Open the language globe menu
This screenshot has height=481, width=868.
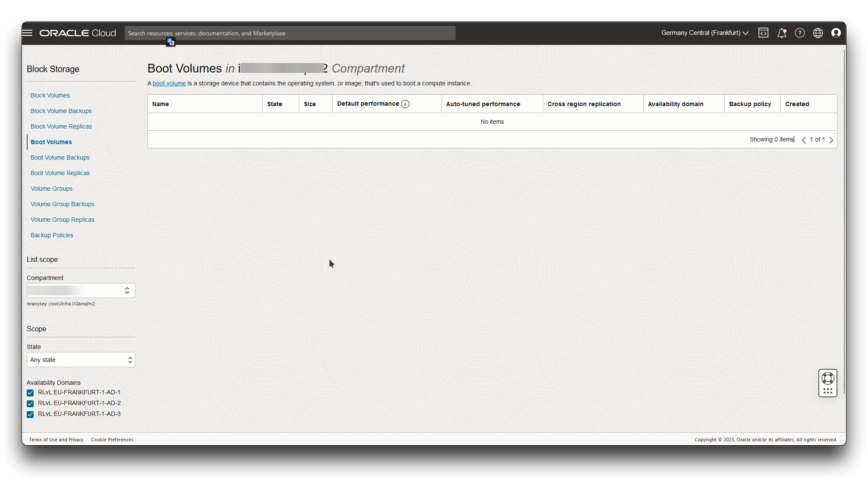[818, 33]
